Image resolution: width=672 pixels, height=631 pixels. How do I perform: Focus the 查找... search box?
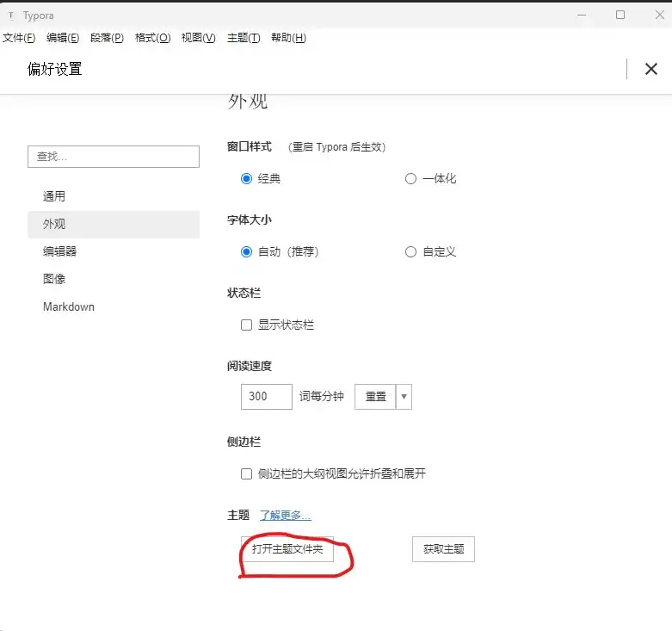pos(114,157)
